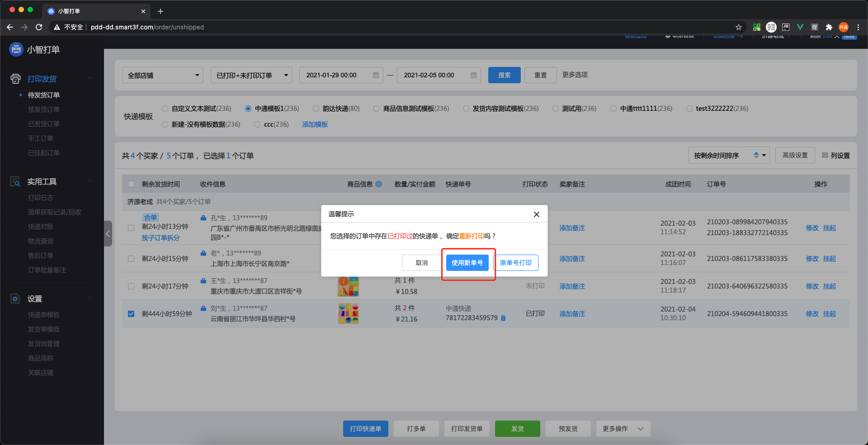Open the 已打印+未打印订单 dropdown
The image size is (868, 445).
[x=251, y=75]
